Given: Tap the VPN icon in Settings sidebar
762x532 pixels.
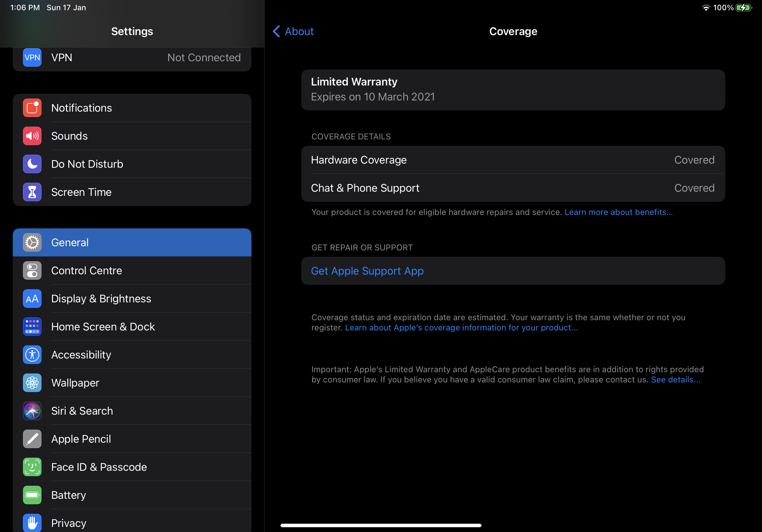Looking at the screenshot, I should [x=32, y=57].
